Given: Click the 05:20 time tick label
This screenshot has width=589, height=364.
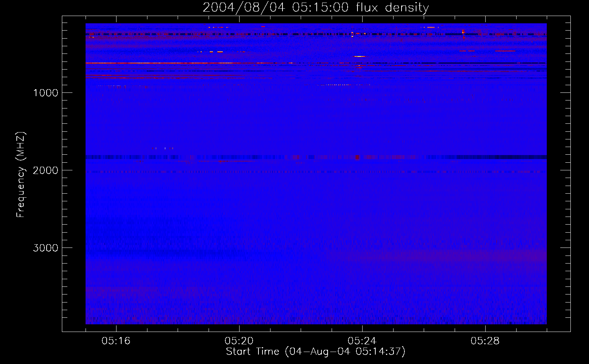Looking at the screenshot, I should [x=239, y=341].
